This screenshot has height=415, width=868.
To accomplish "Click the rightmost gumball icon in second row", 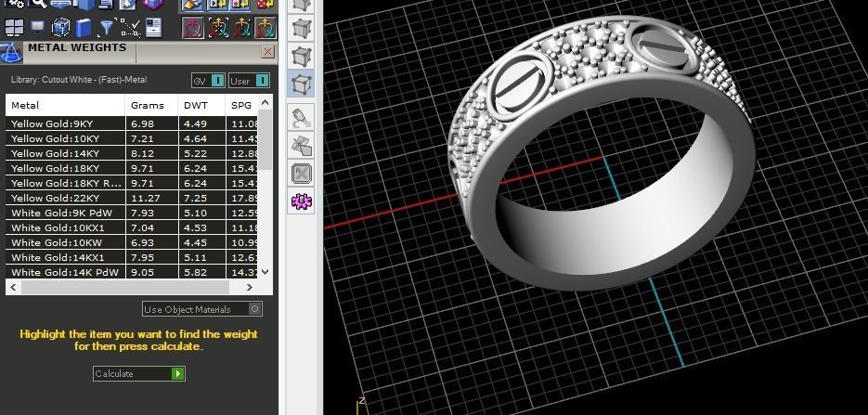I will click(266, 27).
